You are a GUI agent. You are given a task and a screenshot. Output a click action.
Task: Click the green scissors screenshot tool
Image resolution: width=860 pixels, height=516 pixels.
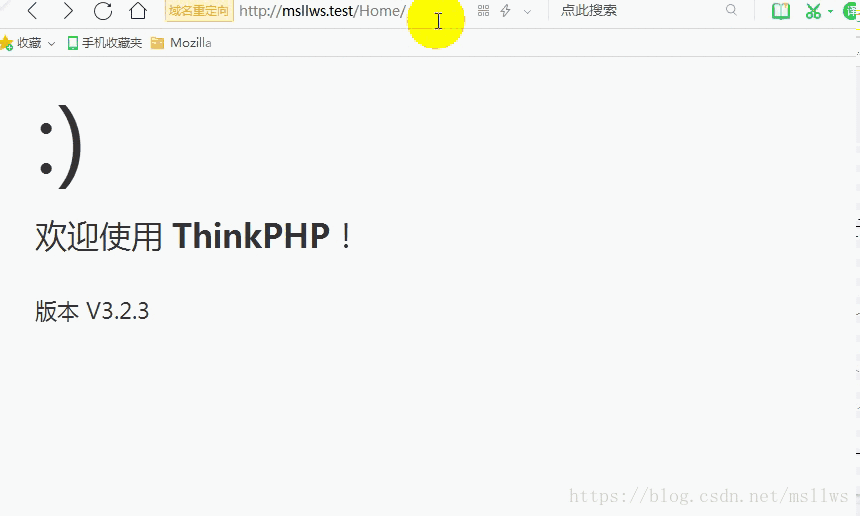click(812, 11)
